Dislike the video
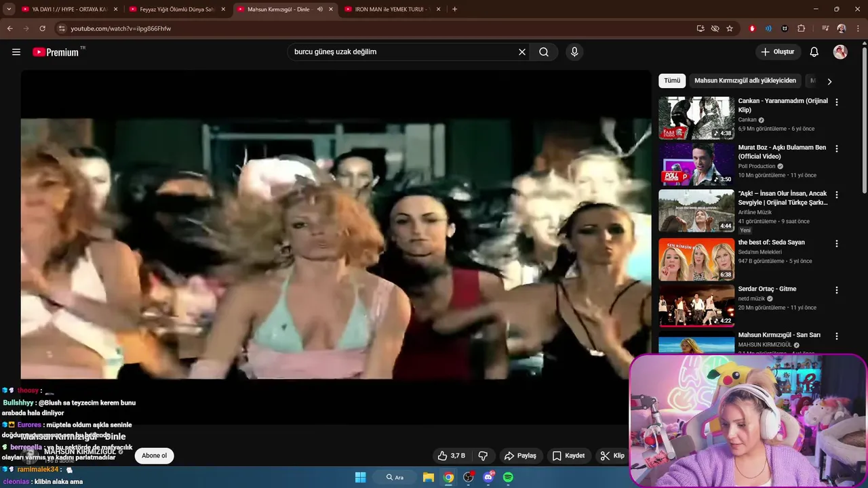The image size is (868, 488). pyautogui.click(x=484, y=455)
